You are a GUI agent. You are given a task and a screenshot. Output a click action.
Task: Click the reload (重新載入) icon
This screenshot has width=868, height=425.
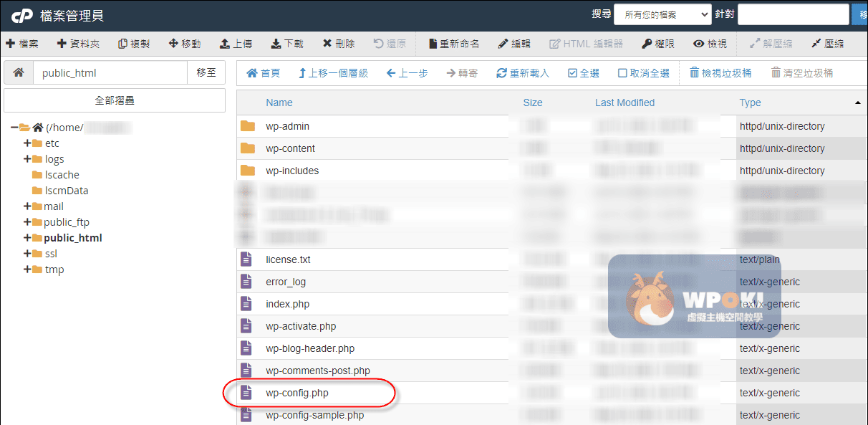click(x=502, y=73)
